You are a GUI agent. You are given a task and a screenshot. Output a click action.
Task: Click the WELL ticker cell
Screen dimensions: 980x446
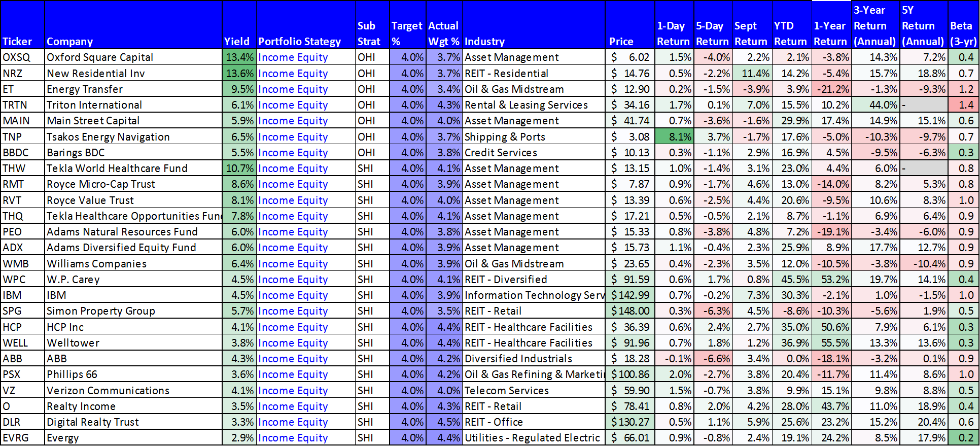[x=22, y=343]
